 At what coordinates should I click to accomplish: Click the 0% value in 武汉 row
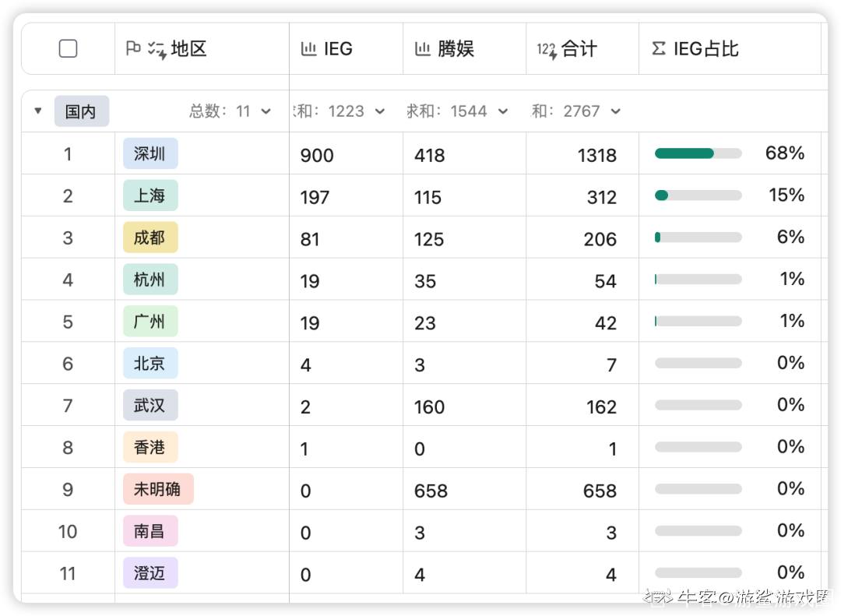[790, 405]
